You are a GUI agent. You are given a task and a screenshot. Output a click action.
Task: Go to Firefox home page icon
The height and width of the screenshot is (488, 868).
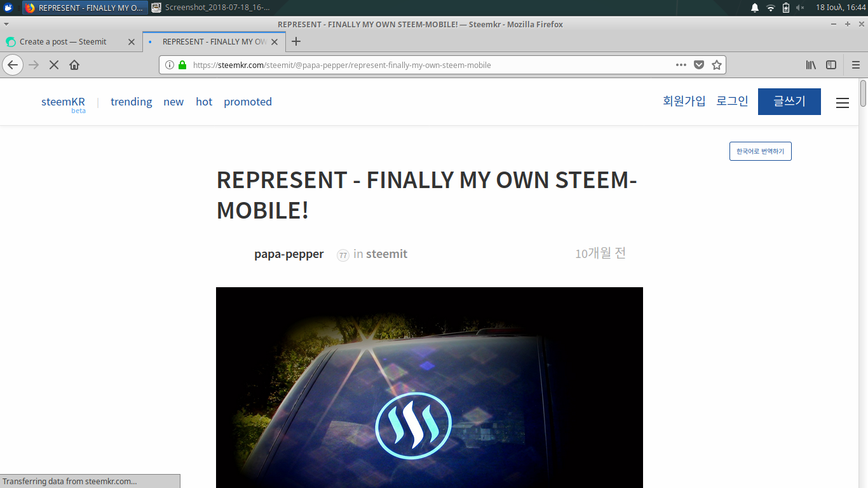(x=74, y=65)
